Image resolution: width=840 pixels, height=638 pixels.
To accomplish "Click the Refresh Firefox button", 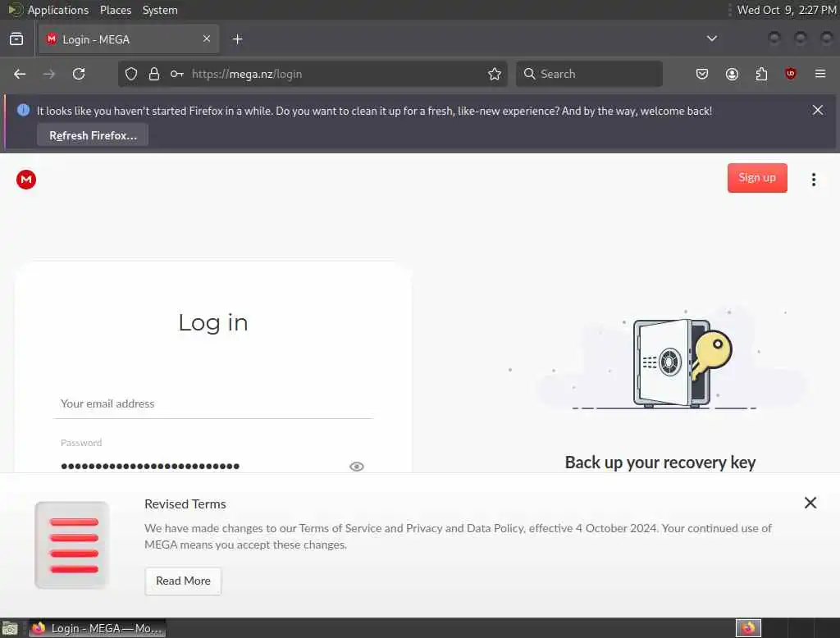I will pyautogui.click(x=93, y=135).
